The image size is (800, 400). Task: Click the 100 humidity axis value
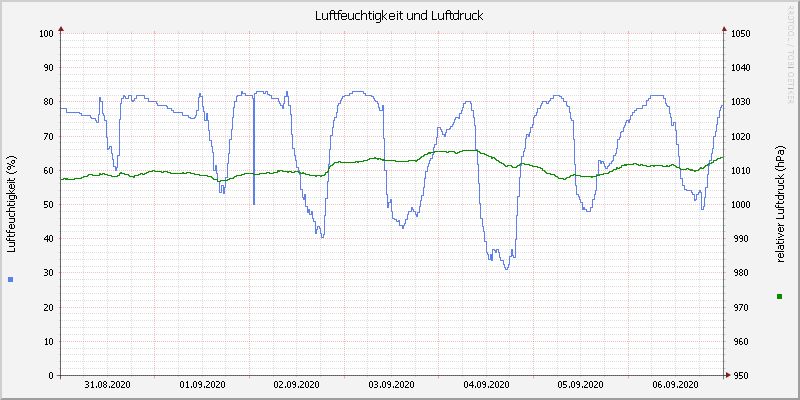pos(46,34)
